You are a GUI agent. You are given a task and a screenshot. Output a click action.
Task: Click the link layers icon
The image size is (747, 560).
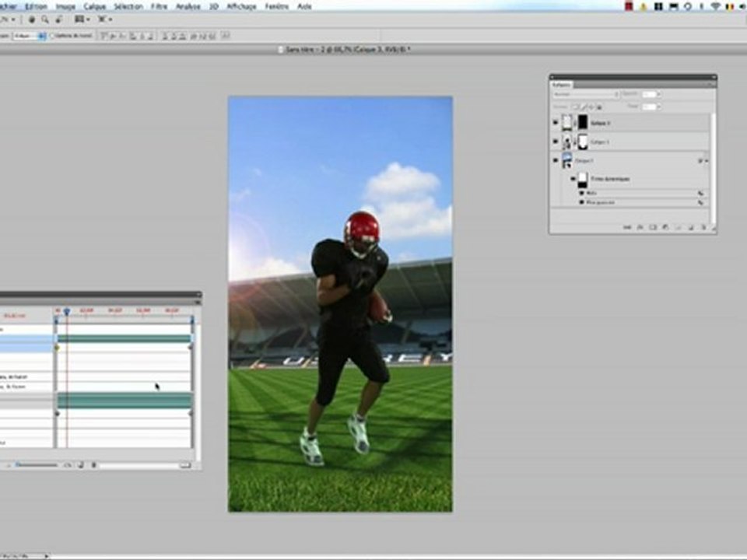[627, 228]
